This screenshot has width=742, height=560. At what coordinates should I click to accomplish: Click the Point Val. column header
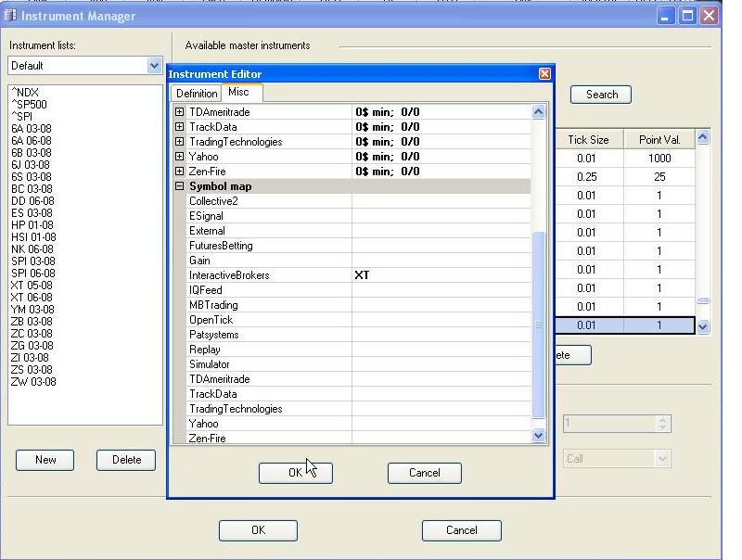659,139
